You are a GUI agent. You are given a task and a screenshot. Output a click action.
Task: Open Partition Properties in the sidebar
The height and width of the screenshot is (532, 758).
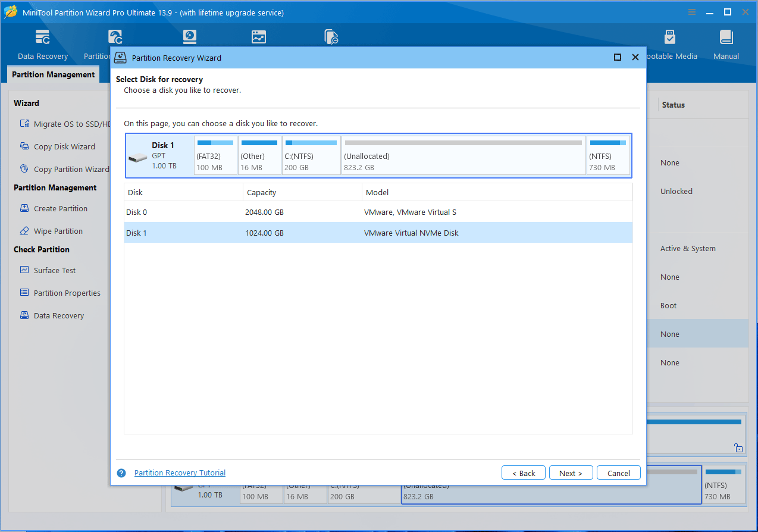(60, 293)
